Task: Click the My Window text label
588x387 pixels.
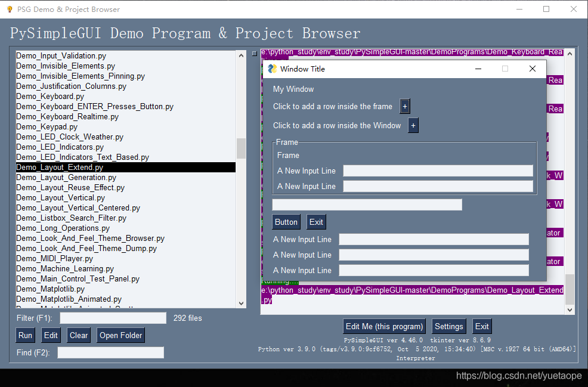Action: coord(293,89)
